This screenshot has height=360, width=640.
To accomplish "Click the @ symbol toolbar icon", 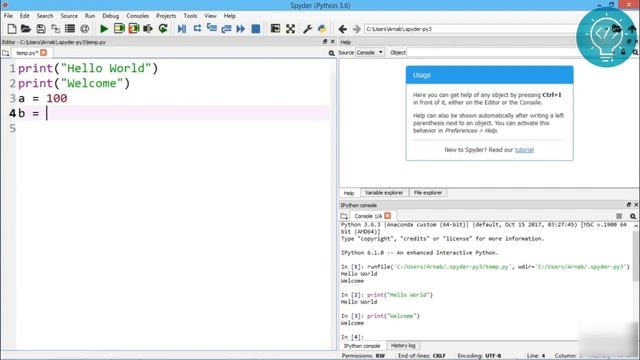I will pos(84,29).
